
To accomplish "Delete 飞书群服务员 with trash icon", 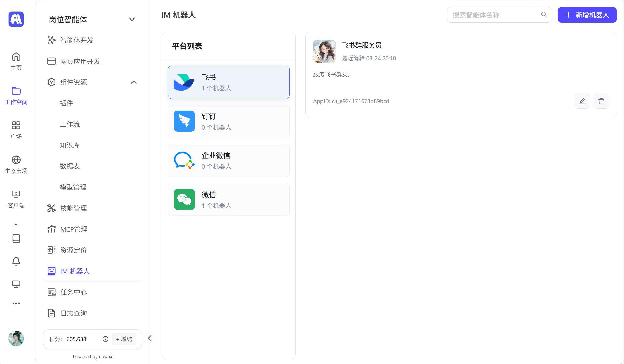I will pyautogui.click(x=601, y=101).
